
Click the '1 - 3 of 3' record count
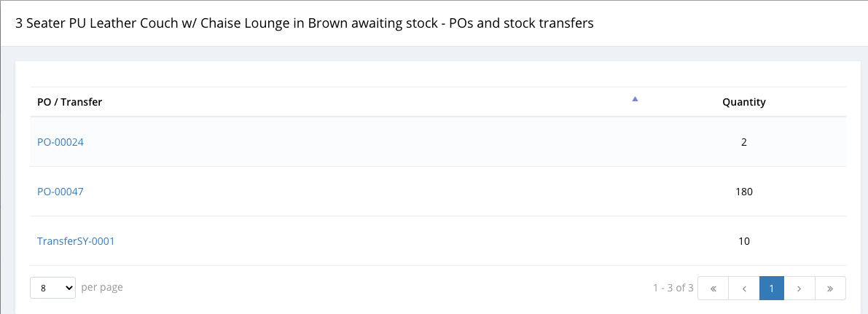673,288
